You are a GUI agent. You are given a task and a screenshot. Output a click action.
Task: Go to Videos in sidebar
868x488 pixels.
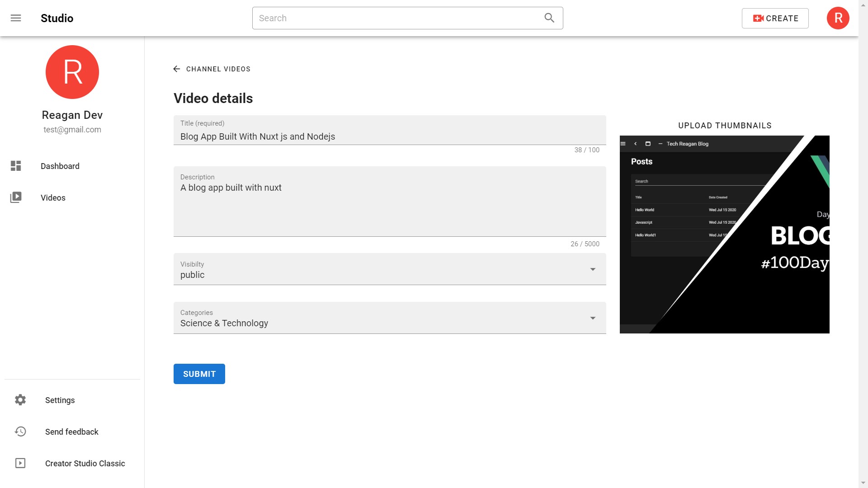point(53,197)
